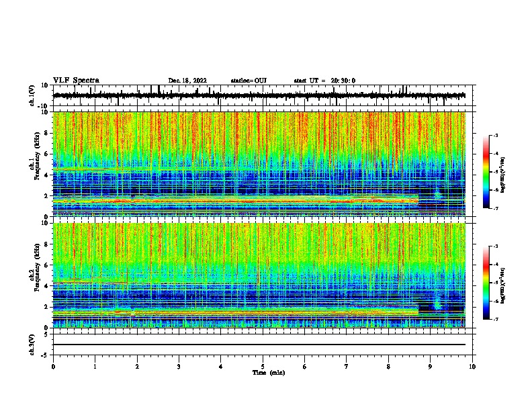Click the log(PSD) units label beside ch.2 colorbar

[502, 286]
